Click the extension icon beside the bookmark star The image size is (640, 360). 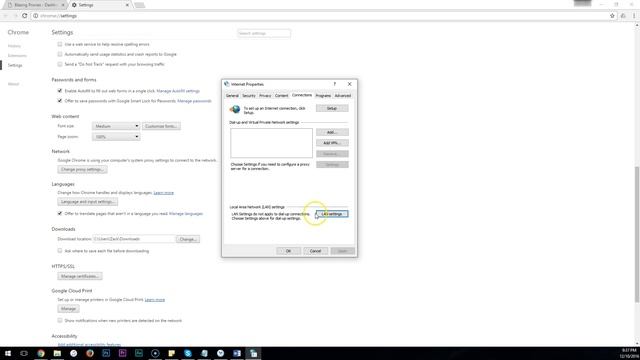623,16
